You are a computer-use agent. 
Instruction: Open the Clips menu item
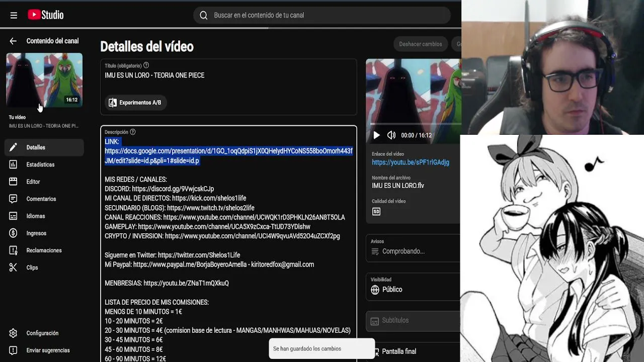[x=44, y=267]
